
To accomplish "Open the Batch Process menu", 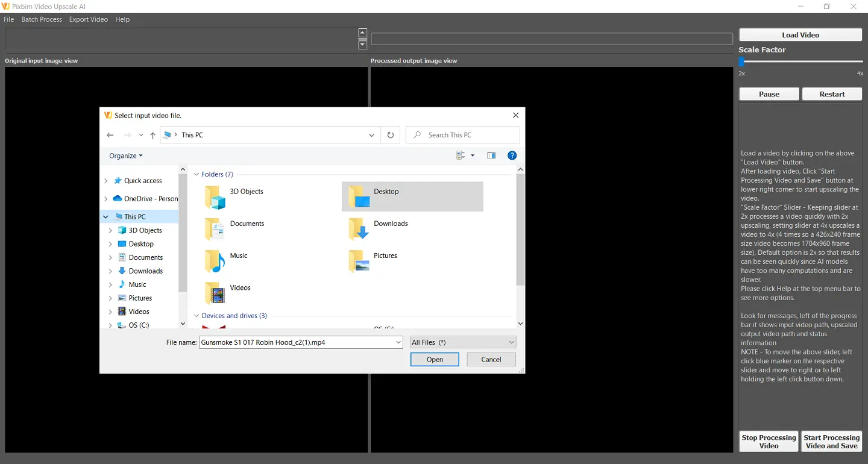I will (x=41, y=19).
